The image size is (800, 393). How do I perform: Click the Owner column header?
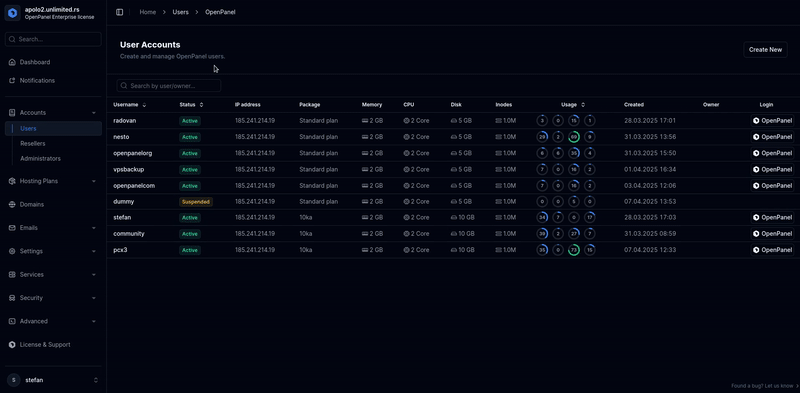(711, 105)
